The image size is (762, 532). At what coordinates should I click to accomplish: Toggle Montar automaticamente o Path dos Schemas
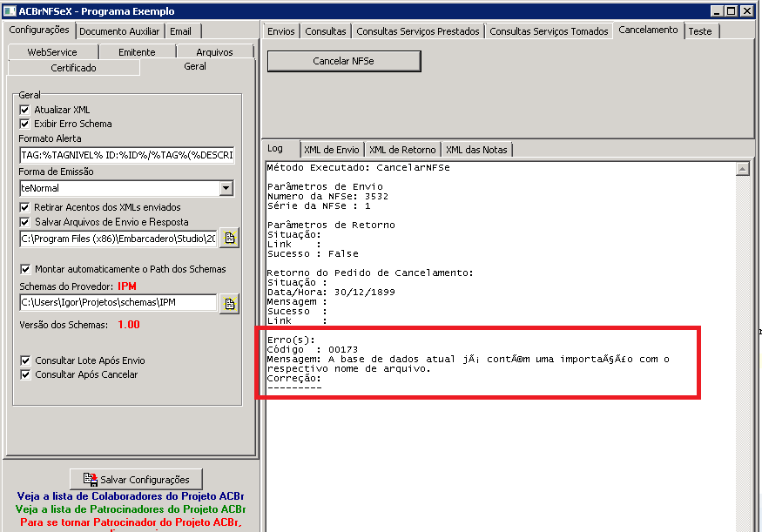coord(24,269)
